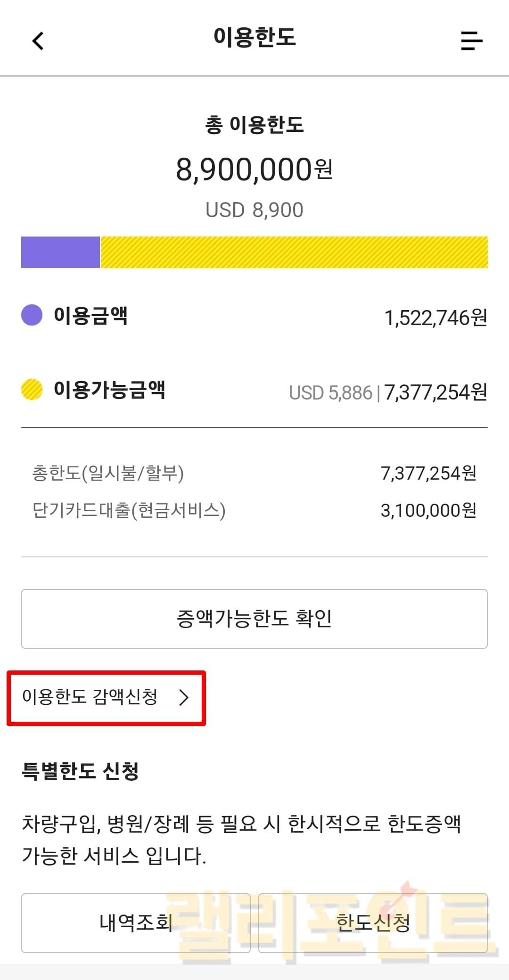Tap the 이용금액 1,522,746원 value
The image size is (509, 980).
click(435, 318)
